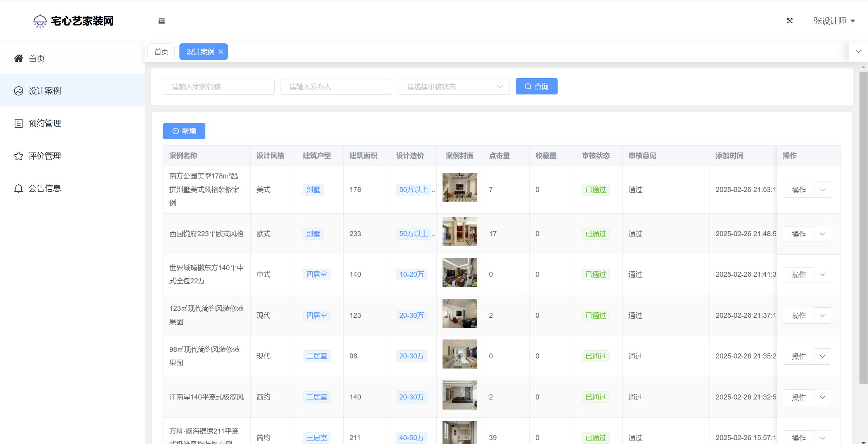Open 预约管理 menu item
This screenshot has width=868, height=444.
coord(45,123)
